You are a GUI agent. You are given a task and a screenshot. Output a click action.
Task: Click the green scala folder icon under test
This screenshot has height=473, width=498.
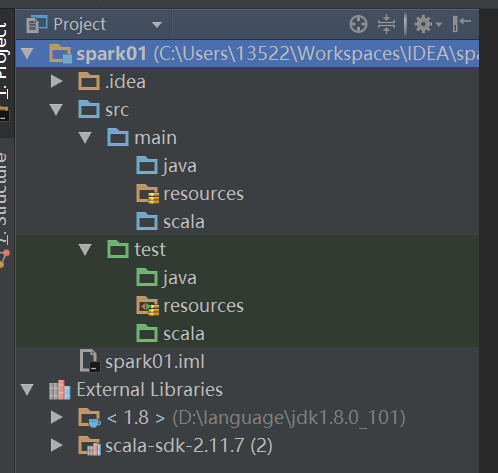click(x=147, y=333)
